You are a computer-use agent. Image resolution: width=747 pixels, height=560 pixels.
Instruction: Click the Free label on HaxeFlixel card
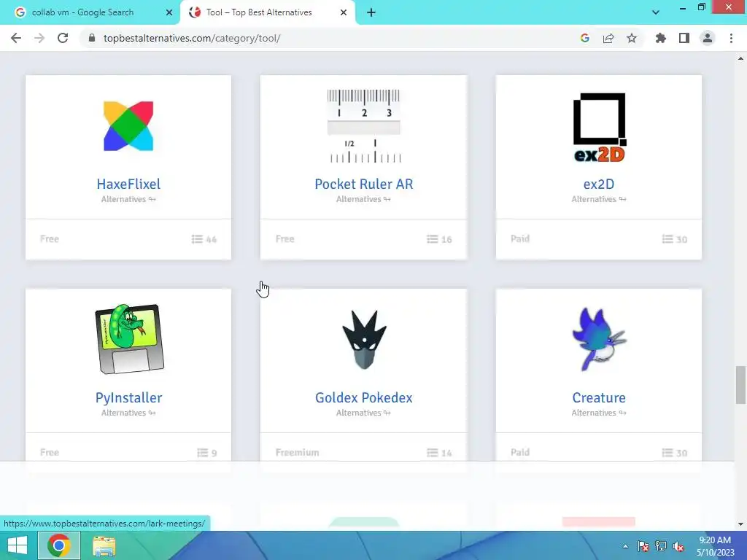tap(50, 239)
